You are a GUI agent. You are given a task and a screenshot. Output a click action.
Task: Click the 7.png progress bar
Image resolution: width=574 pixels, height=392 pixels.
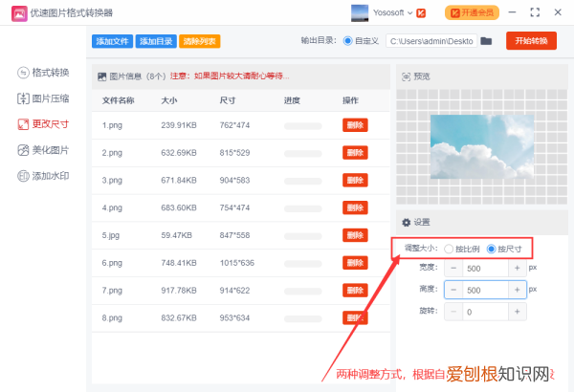click(x=302, y=292)
